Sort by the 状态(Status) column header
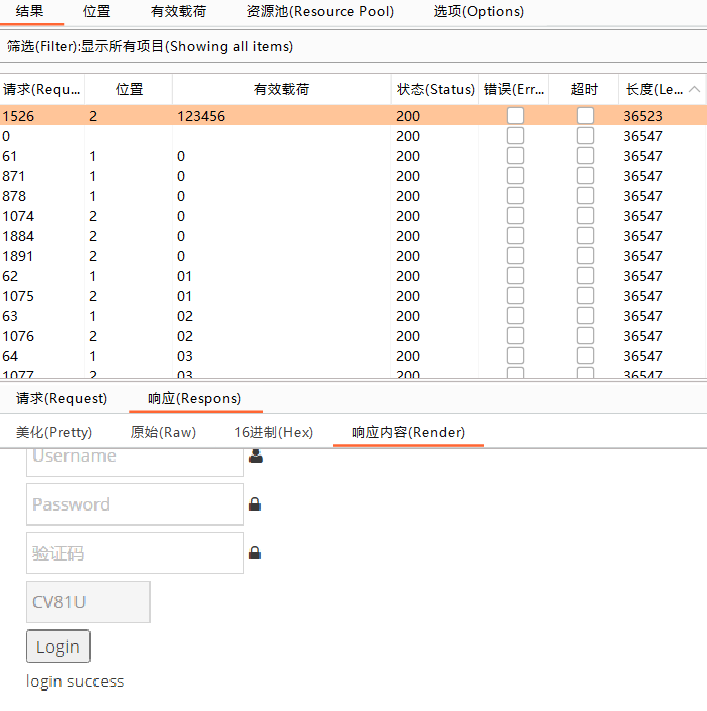The height and width of the screenshot is (711, 707). point(435,89)
